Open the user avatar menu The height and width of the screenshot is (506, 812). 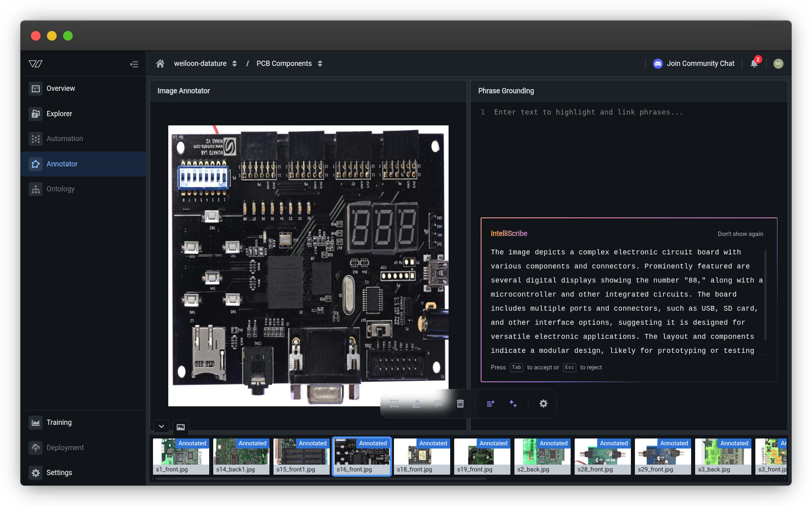tap(778, 64)
